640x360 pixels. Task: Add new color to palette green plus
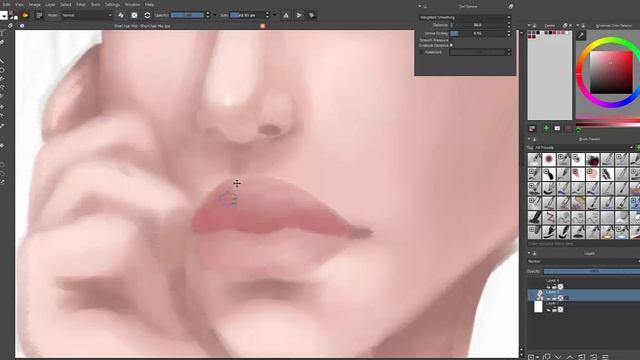(546, 129)
